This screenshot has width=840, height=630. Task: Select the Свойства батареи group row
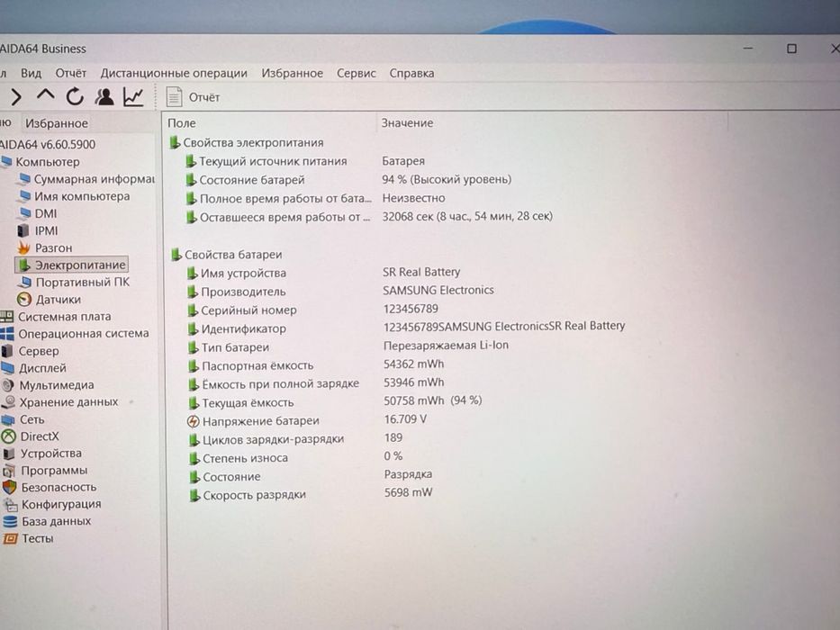click(226, 255)
